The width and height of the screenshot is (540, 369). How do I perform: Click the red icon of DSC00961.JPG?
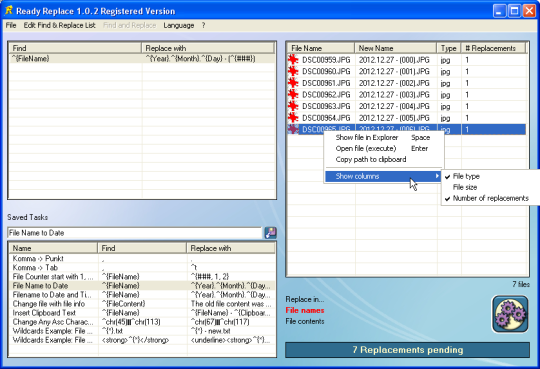[x=293, y=83]
